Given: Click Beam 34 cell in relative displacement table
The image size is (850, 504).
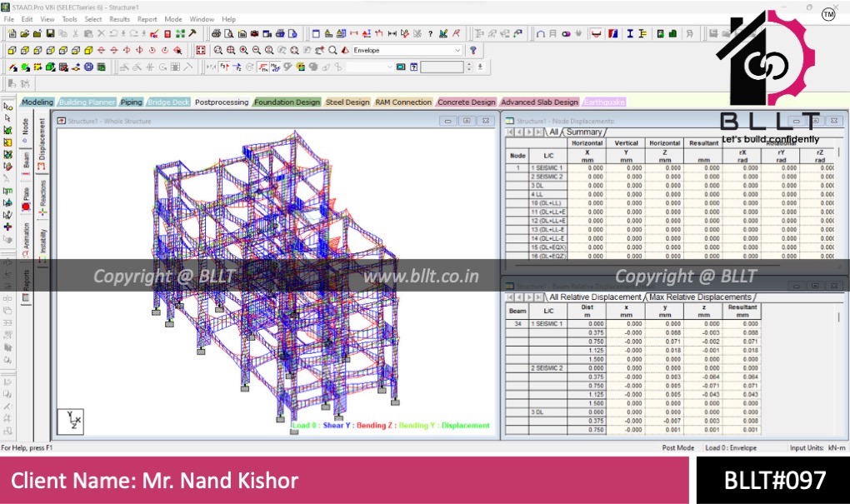Looking at the screenshot, I should tap(517, 323).
